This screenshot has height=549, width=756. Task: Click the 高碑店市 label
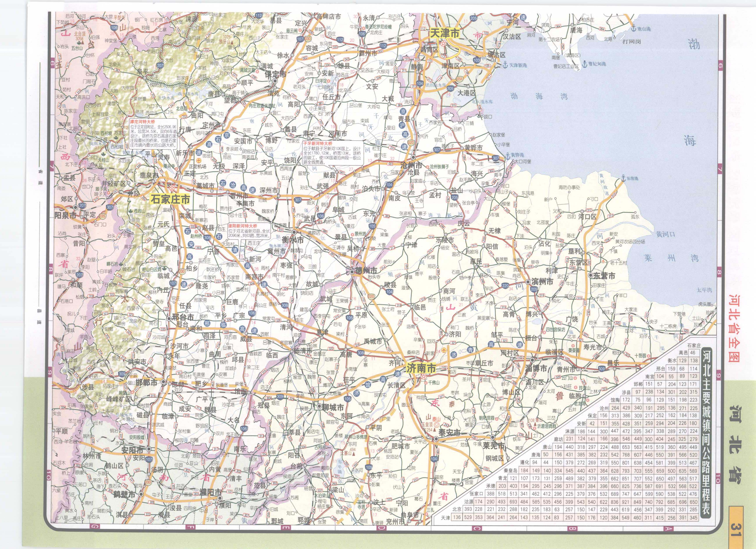[x=329, y=16]
